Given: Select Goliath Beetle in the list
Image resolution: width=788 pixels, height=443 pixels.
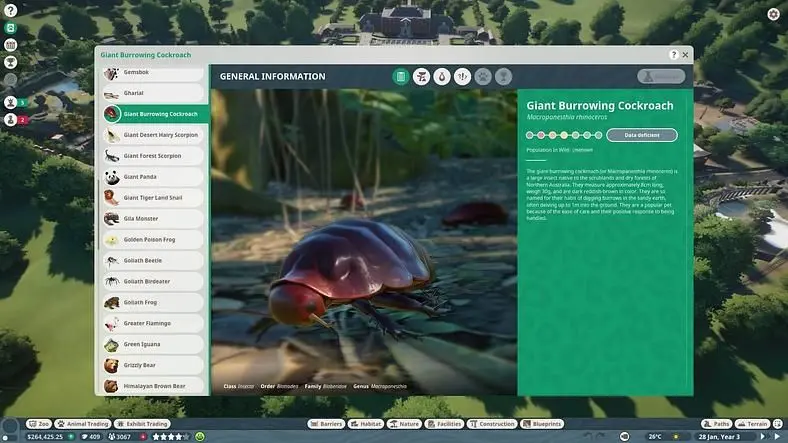Looking at the screenshot, I should coord(154,261).
